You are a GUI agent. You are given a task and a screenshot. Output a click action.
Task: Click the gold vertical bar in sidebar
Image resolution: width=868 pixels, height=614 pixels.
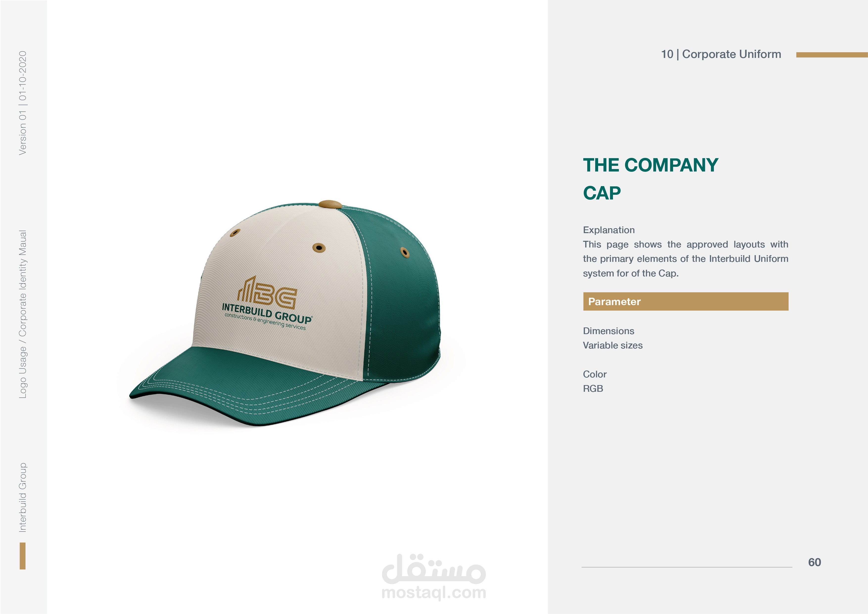pos(23,556)
